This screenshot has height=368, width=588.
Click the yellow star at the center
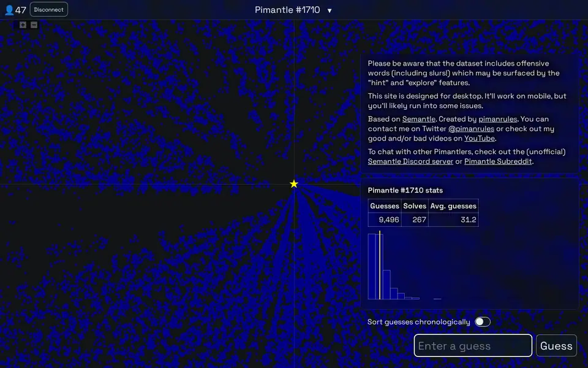click(294, 183)
